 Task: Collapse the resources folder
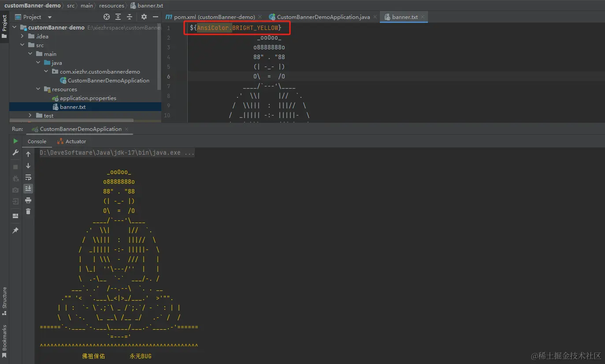pos(38,89)
